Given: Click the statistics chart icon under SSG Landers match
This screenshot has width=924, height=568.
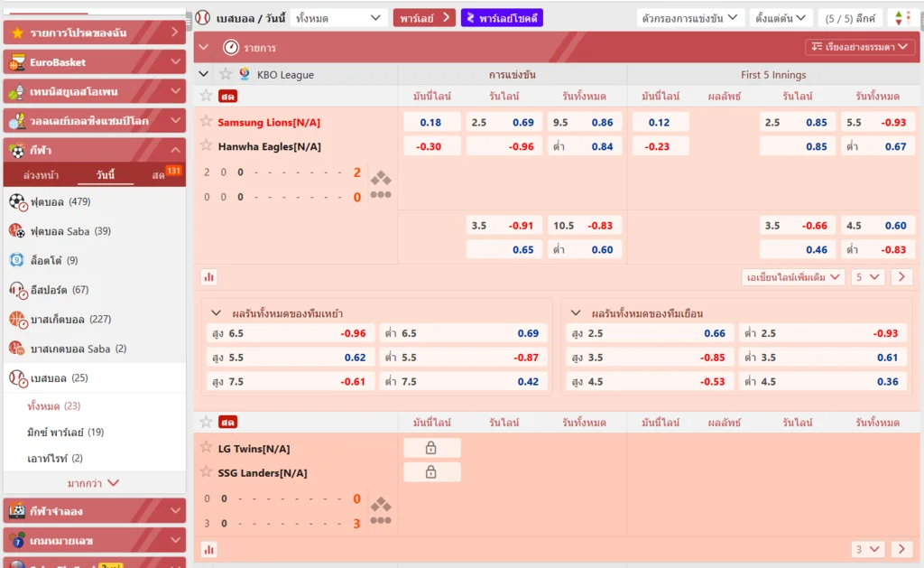Looking at the screenshot, I should [x=208, y=549].
